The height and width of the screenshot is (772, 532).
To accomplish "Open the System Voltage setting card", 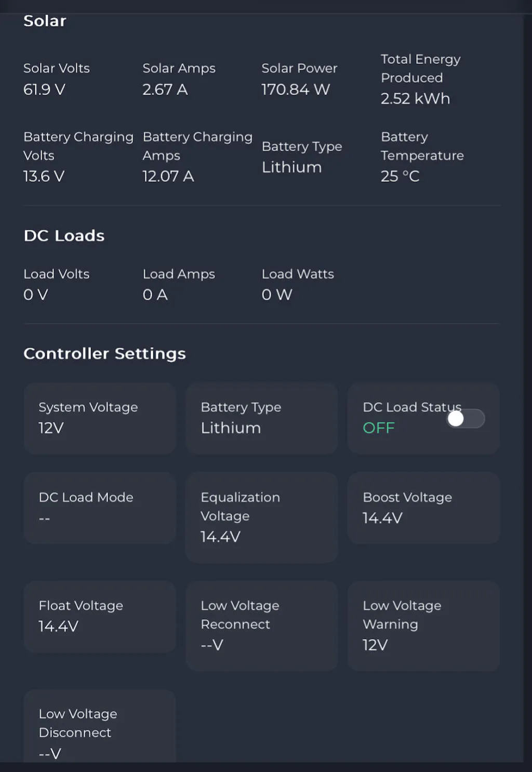I will 100,418.
